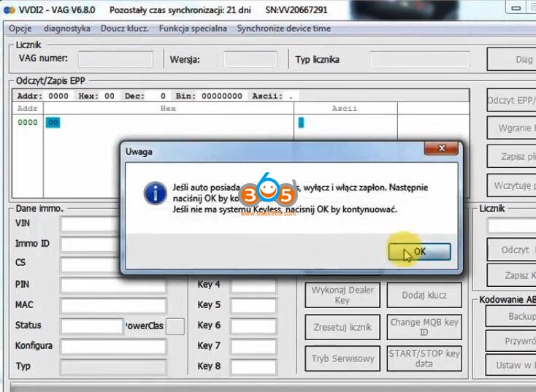536x392 pixels.
Task: Click the VIN input field
Action: coord(91,224)
